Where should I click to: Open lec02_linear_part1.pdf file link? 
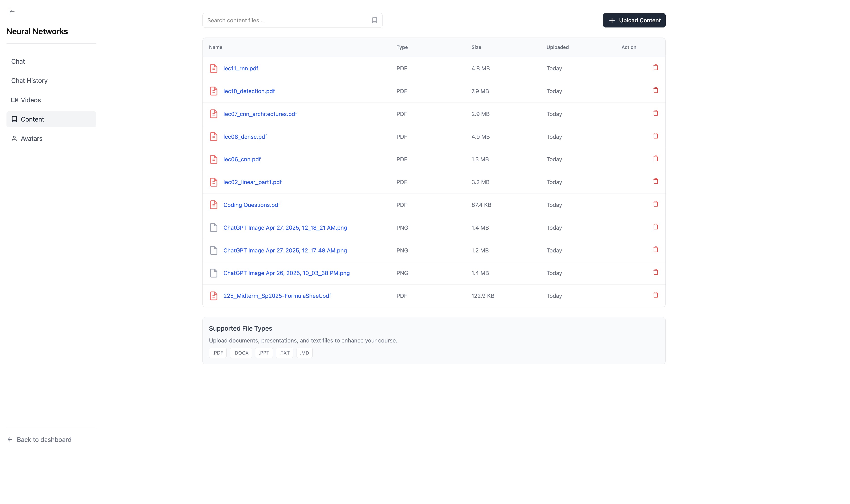252,182
